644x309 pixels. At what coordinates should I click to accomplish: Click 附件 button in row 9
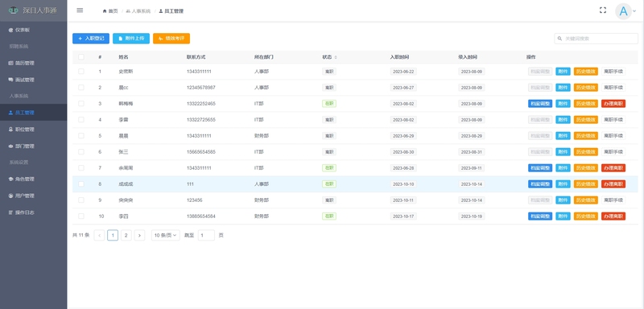pos(563,200)
